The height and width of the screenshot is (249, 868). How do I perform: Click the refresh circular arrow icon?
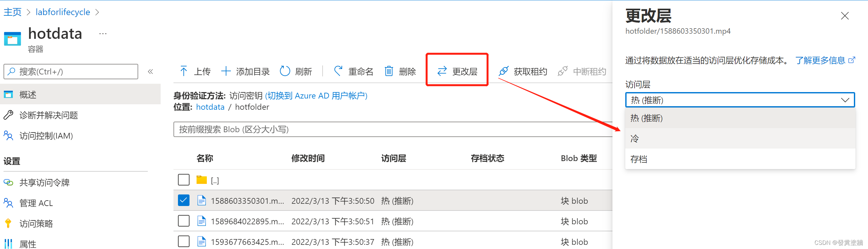click(x=285, y=71)
